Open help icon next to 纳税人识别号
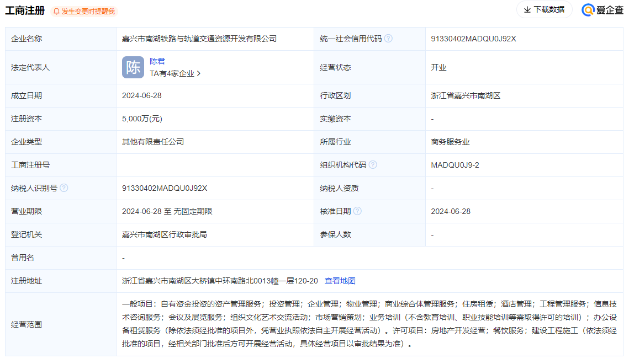Image resolution: width=629 pixels, height=364 pixels. pyautogui.click(x=65, y=188)
